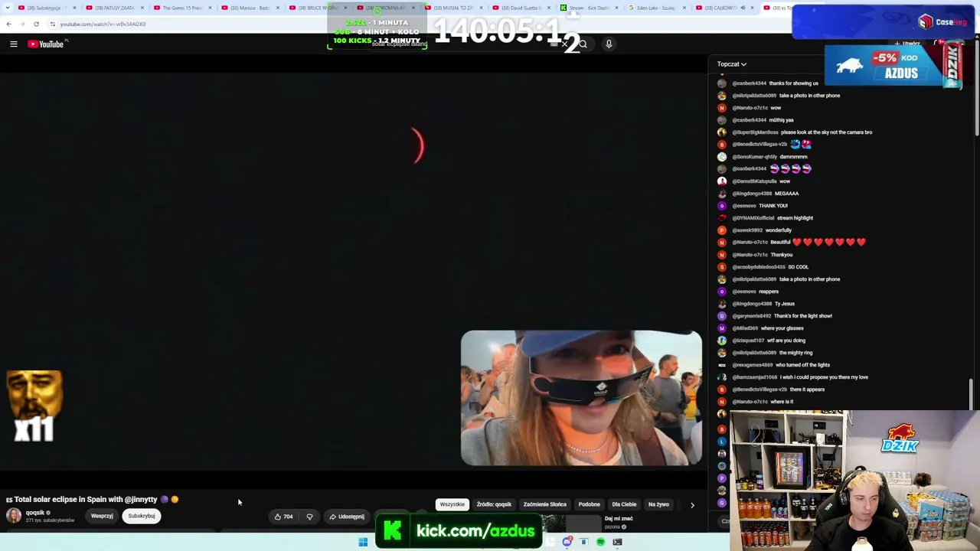This screenshot has width=980, height=551.
Task: Click chat message 'MEGAAAA'
Action: pyautogui.click(x=786, y=194)
